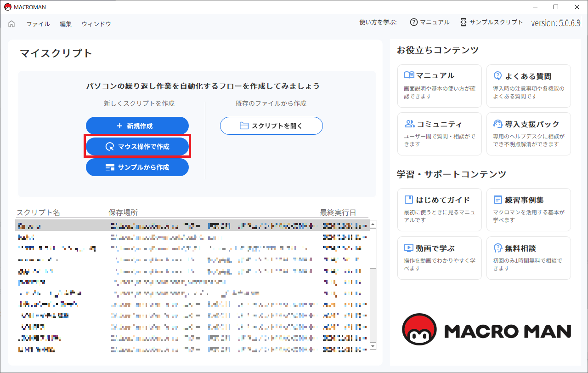Open the 導入支援パック card
588x373 pixels.
pos(529,134)
